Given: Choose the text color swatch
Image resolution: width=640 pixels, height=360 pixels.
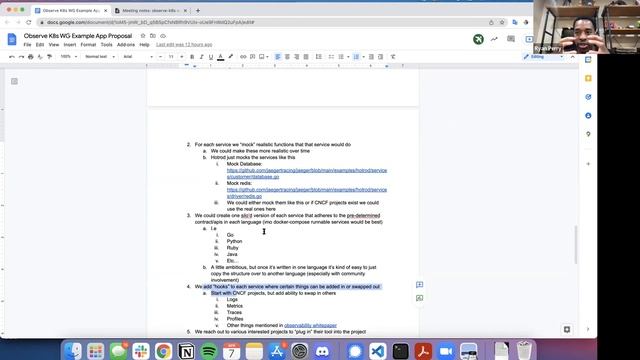Looking at the screenshot, I should pyautogui.click(x=220, y=57).
